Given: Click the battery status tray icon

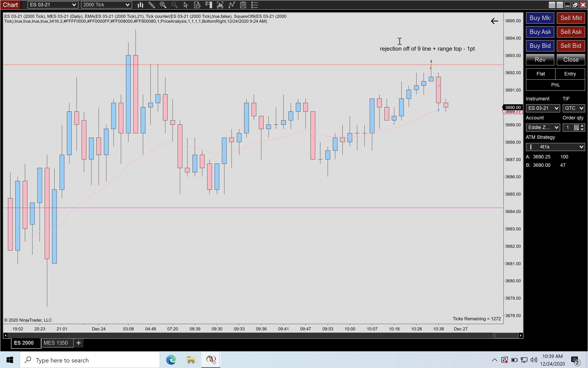Looking at the screenshot, I should coord(514,360).
